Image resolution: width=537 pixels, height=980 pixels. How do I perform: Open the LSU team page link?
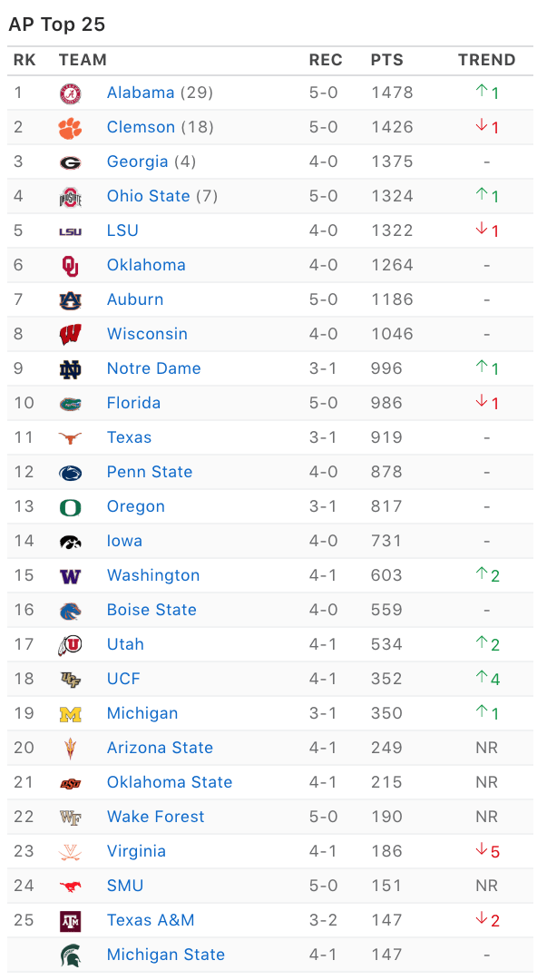click(x=122, y=230)
